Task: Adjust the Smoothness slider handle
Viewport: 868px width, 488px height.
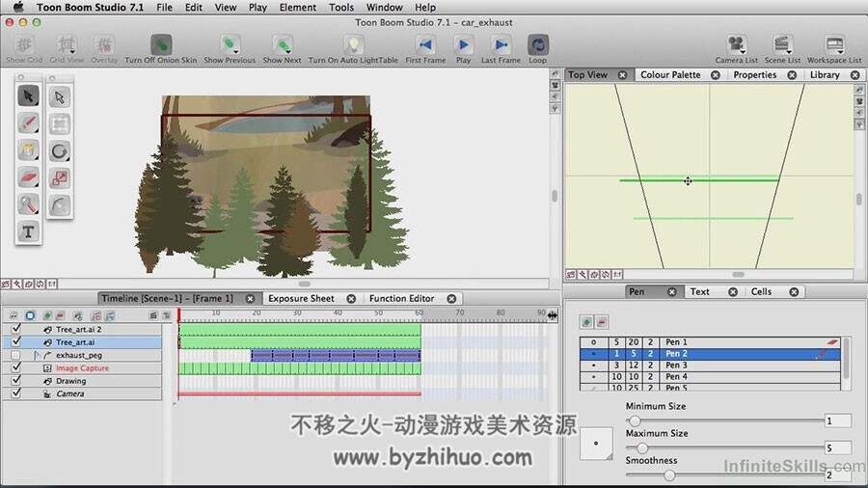Action: coord(669,475)
